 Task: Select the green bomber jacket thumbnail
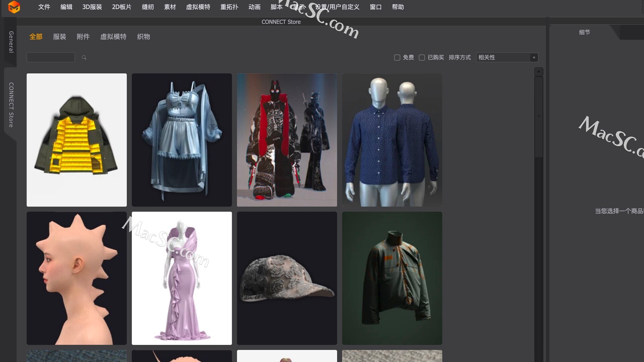tap(392, 278)
